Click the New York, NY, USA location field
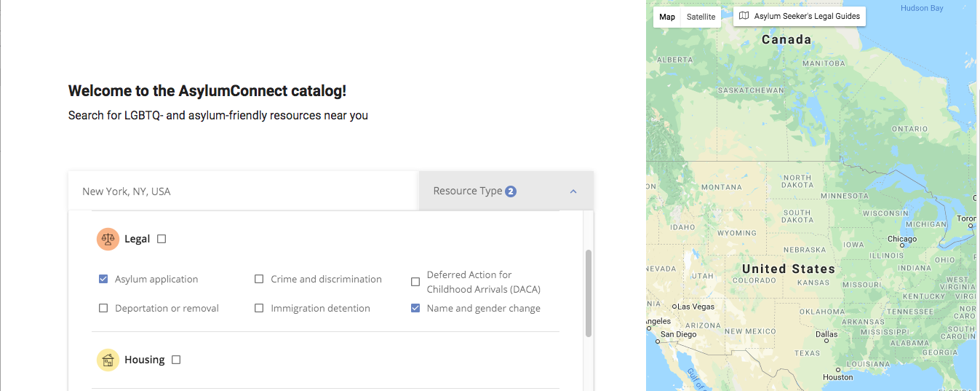The height and width of the screenshot is (391, 980). click(x=244, y=191)
